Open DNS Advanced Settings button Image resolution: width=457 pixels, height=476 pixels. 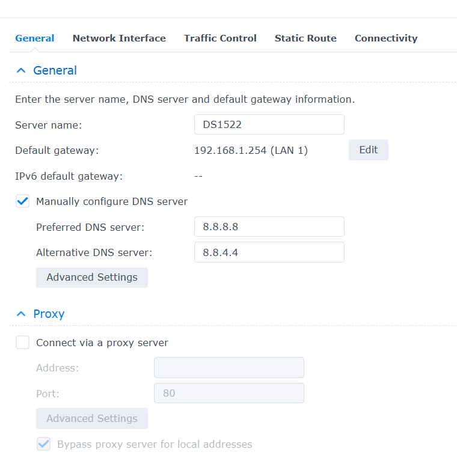(92, 278)
